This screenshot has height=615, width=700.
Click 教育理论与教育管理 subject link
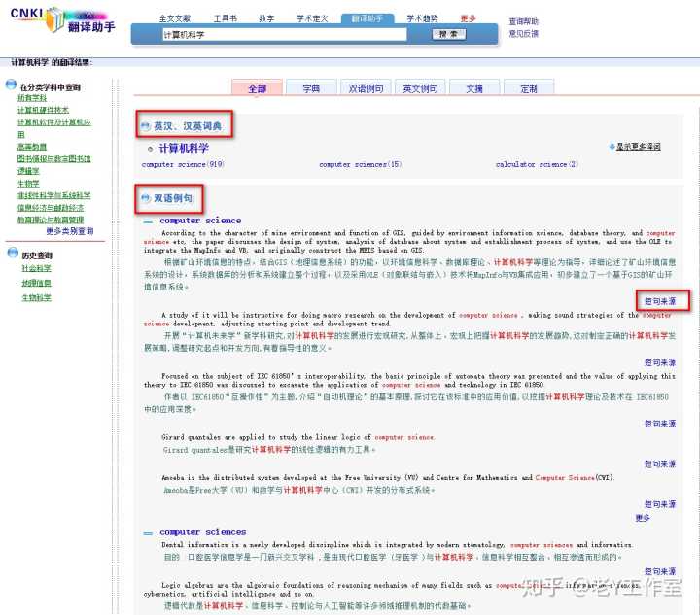[x=50, y=220]
